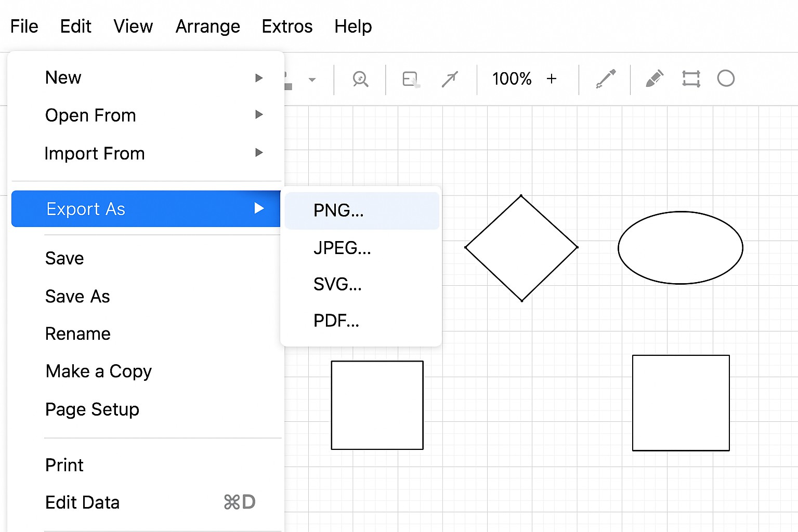Click the rectangle select tool icon
The image size is (798, 532).
[411, 79]
